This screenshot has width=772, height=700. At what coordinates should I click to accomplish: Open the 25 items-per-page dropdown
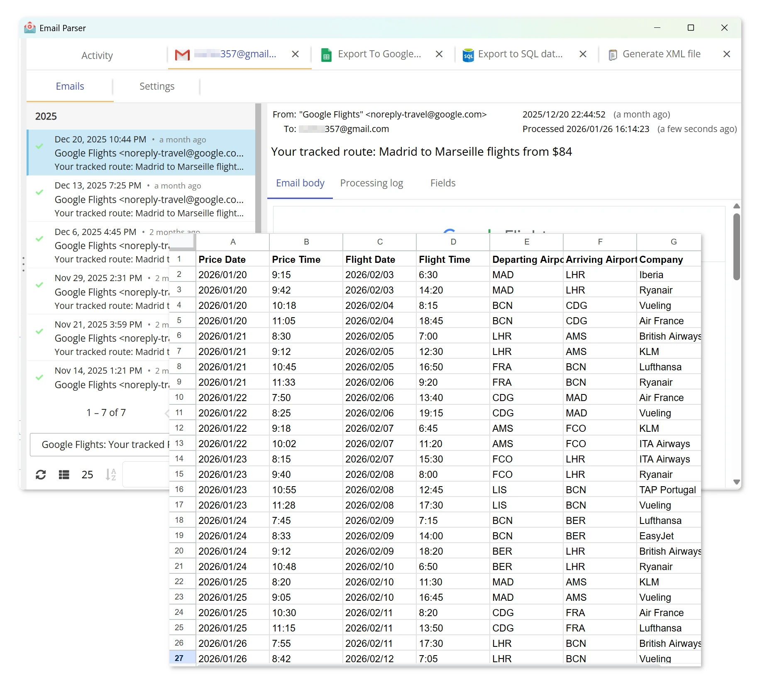coord(87,474)
